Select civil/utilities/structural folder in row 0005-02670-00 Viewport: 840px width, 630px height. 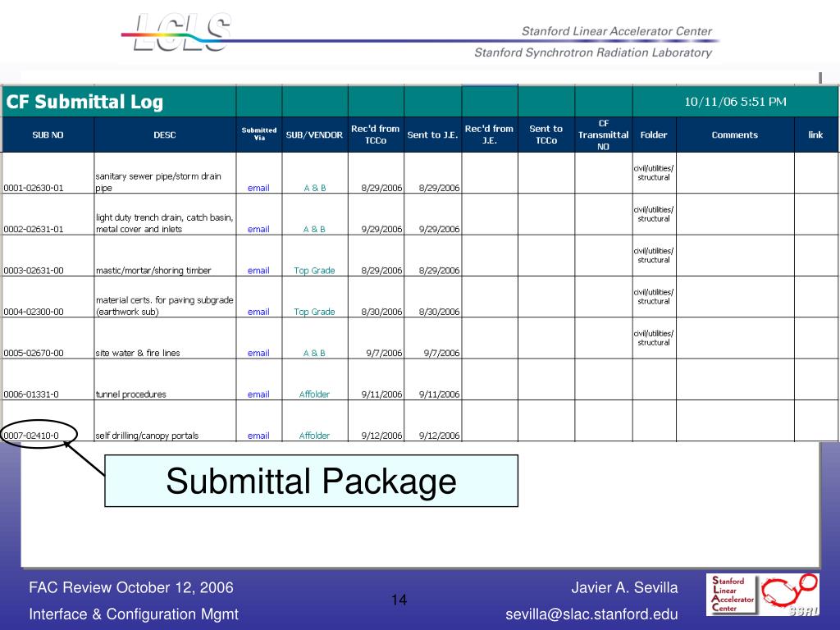pos(654,337)
